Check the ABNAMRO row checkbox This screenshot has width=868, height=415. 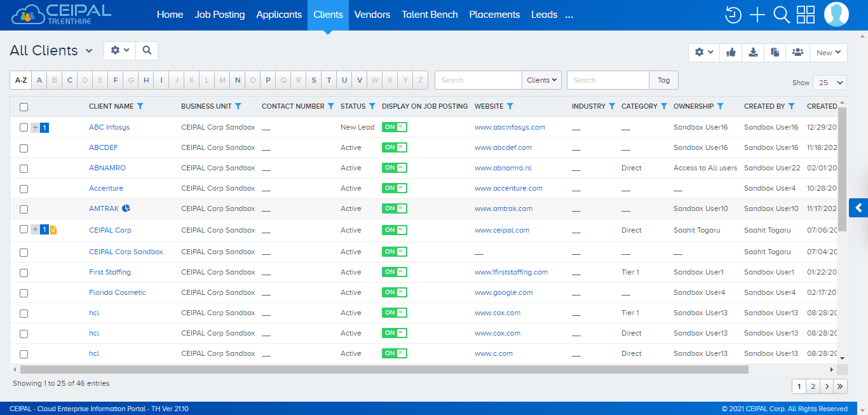[24, 168]
